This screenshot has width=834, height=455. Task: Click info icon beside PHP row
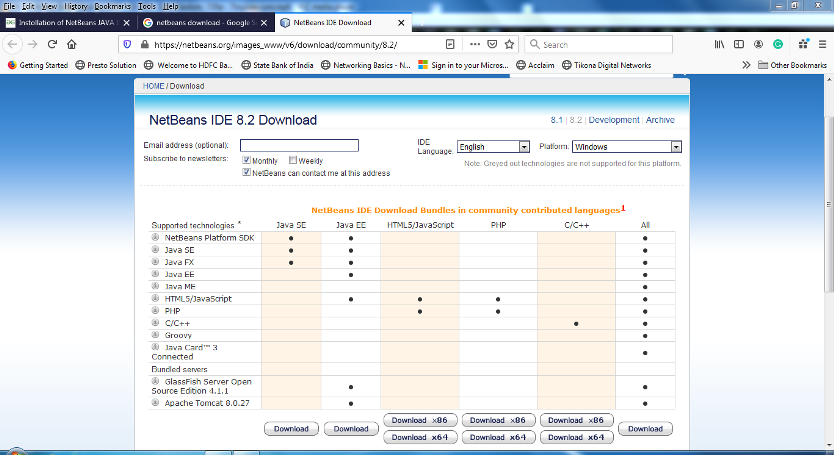click(x=155, y=311)
